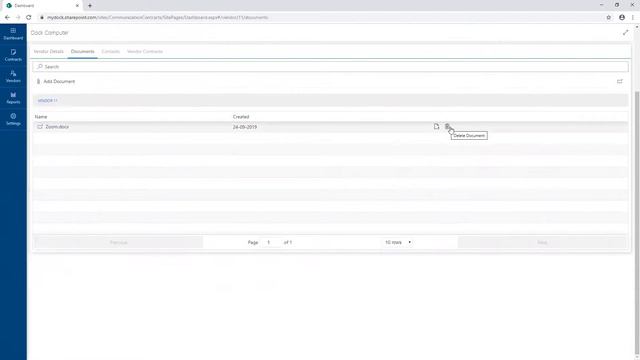The width and height of the screenshot is (640, 360).
Task: Go back with browser back arrow
Action: [x=7, y=18]
